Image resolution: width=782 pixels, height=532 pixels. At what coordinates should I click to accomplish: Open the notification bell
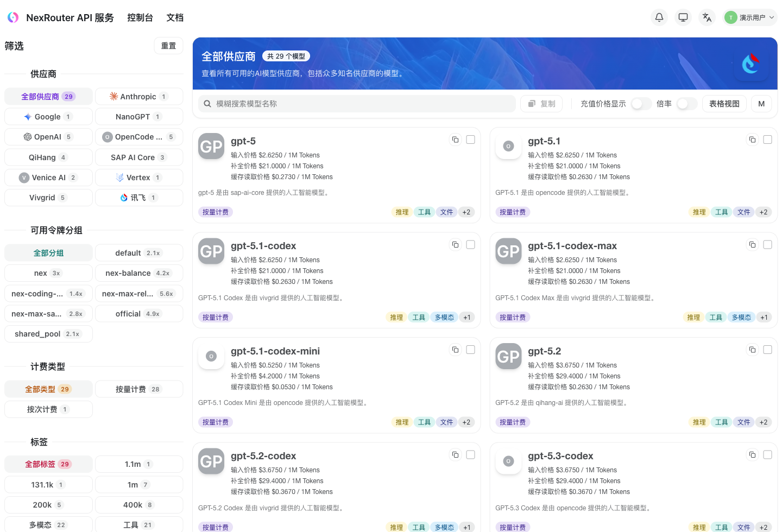(x=659, y=17)
